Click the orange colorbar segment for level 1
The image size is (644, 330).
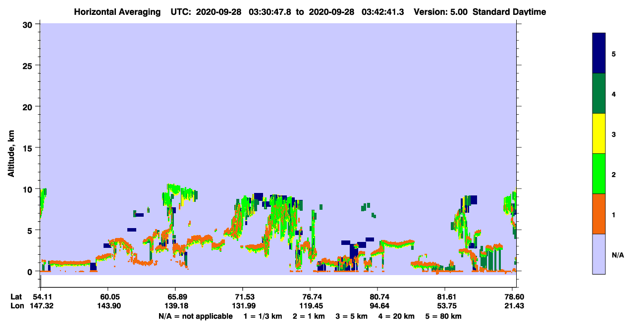(x=599, y=214)
